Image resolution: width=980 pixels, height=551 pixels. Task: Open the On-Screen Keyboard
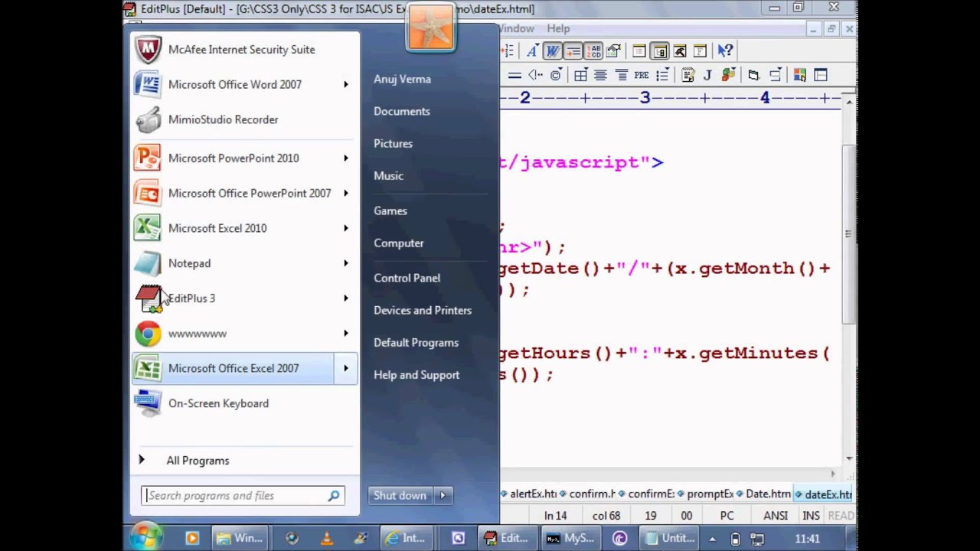click(244, 404)
